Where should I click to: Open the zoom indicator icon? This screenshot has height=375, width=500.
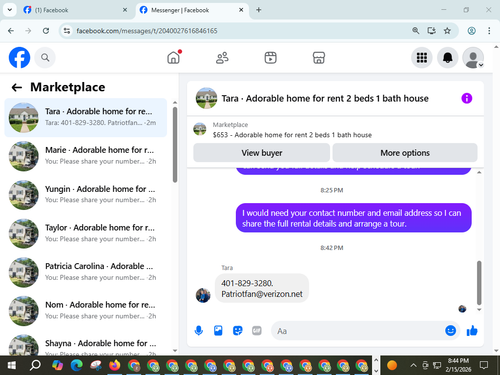tap(416, 31)
